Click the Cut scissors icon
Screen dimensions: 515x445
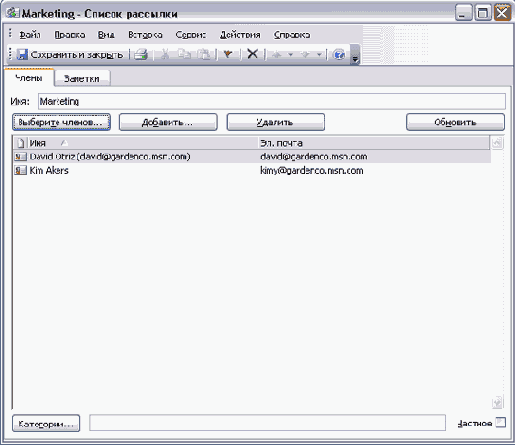coord(165,54)
